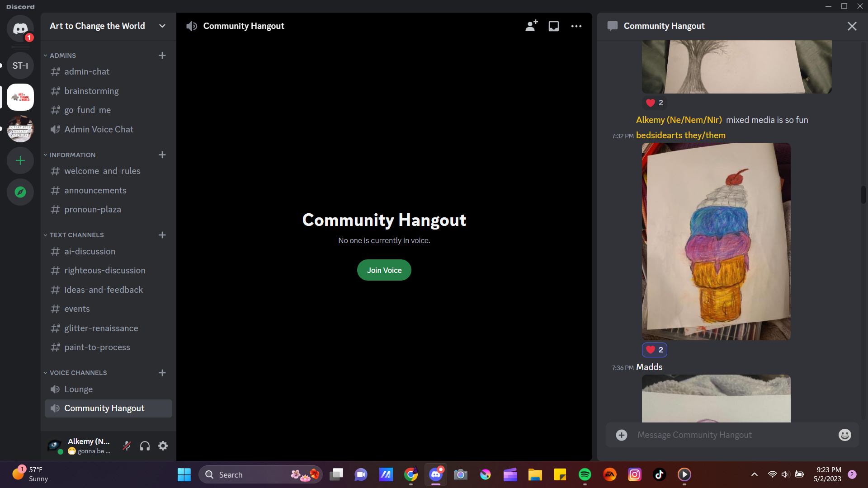Collapse the TEXT CHANNELS category
Viewport: 868px width, 488px height.
(76, 235)
